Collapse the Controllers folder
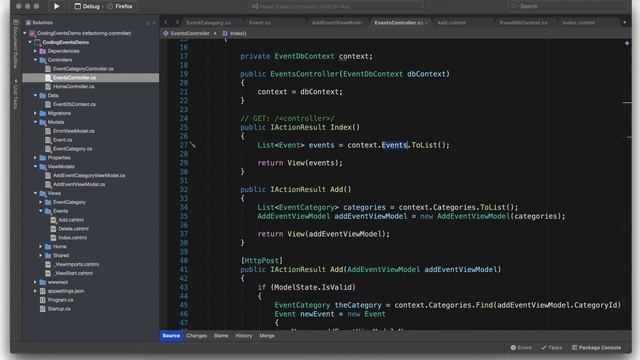The image size is (640, 360). point(36,60)
